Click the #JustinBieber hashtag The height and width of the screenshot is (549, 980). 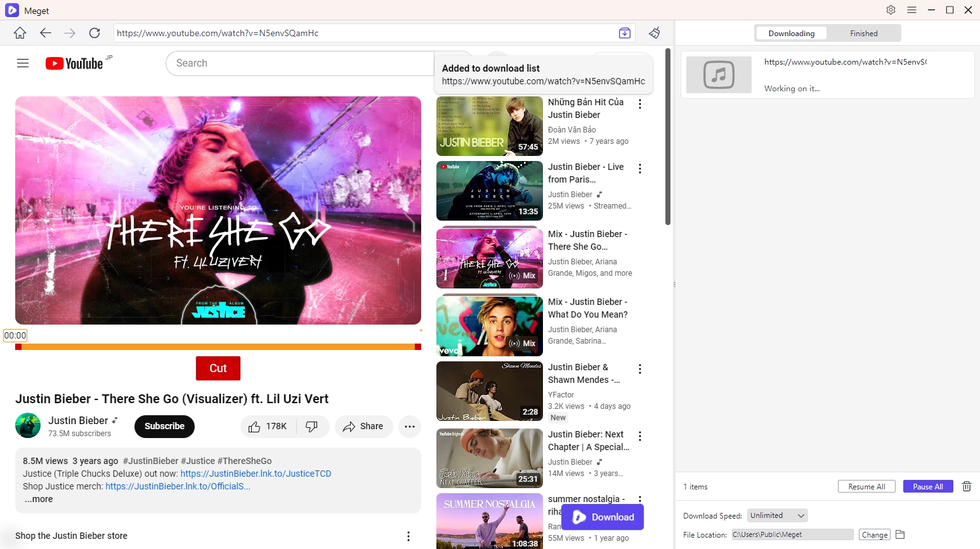[150, 461]
